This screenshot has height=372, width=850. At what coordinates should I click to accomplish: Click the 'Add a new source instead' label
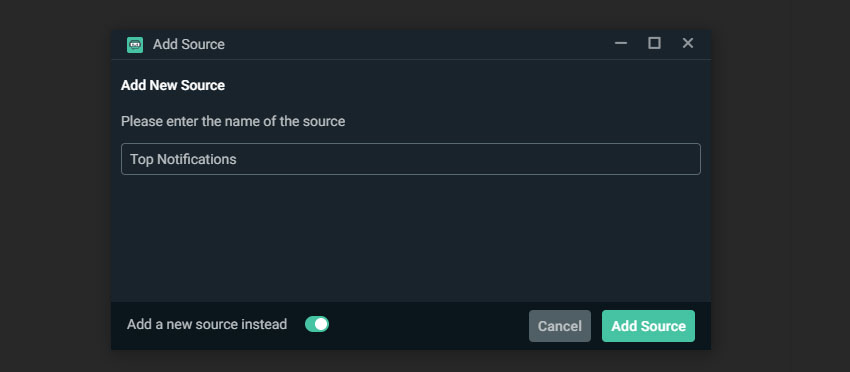click(x=207, y=324)
